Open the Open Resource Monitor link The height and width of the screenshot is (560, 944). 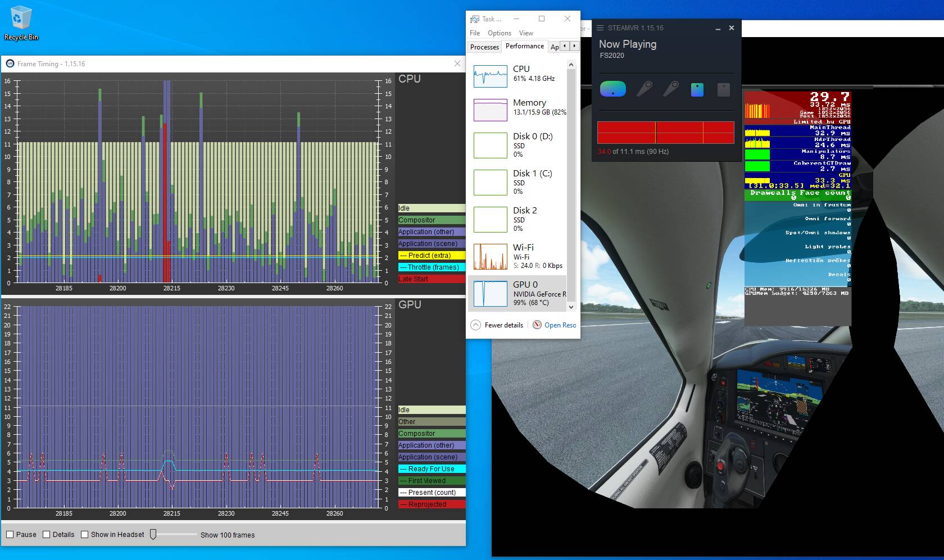tap(560, 325)
